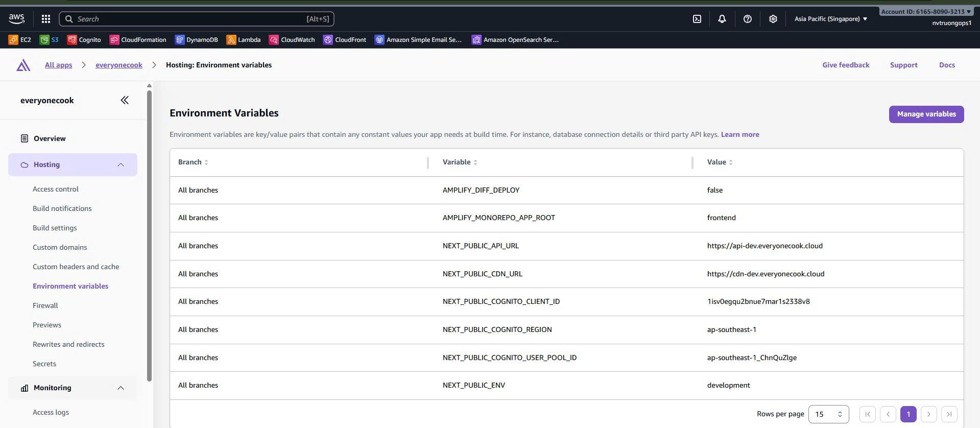Open the DynamoDB shortcut
This screenshot has height=428, width=980.
pos(197,39)
